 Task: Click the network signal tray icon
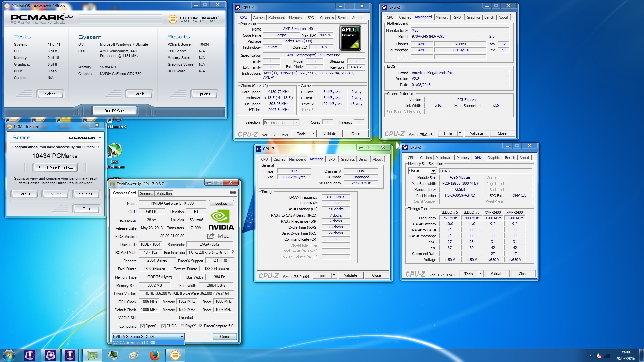coord(607,356)
